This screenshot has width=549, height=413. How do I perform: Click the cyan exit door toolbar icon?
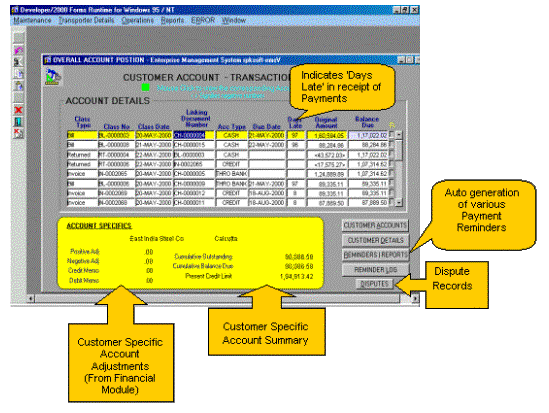click(19, 122)
